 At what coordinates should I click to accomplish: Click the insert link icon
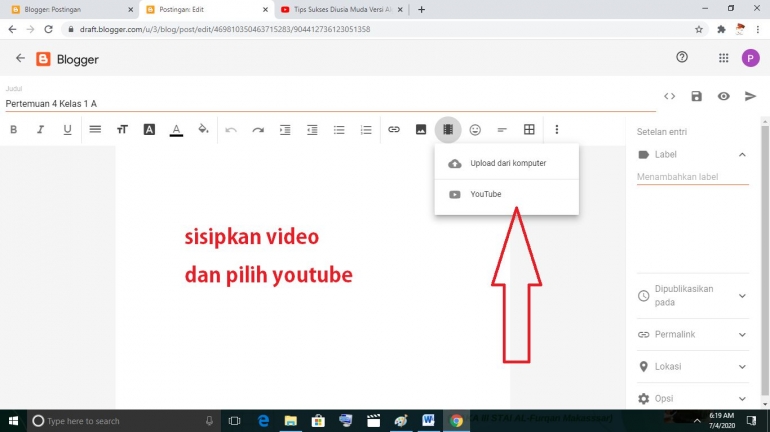(394, 129)
